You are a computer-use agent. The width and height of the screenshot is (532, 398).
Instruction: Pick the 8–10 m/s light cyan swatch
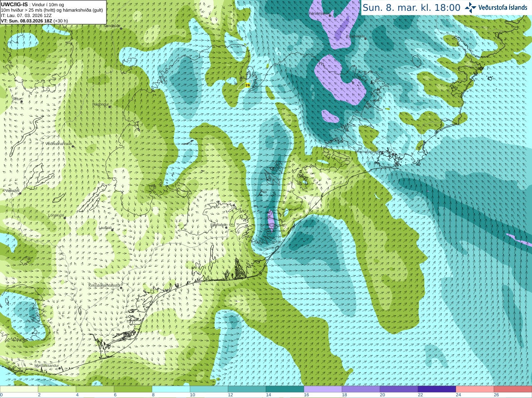[171, 390]
